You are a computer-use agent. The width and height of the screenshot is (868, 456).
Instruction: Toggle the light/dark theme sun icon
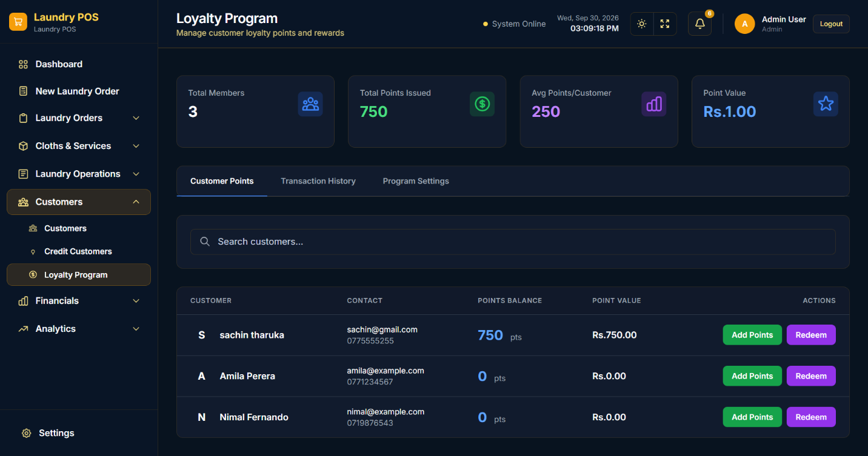click(642, 24)
